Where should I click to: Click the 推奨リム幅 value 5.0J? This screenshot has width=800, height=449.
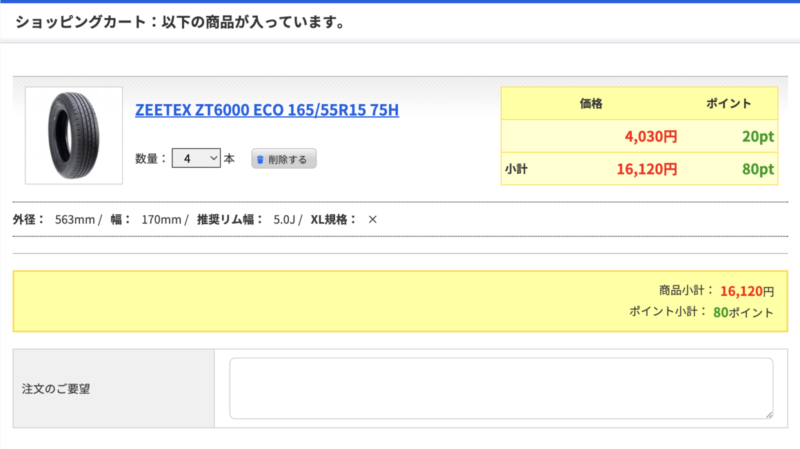tap(284, 219)
